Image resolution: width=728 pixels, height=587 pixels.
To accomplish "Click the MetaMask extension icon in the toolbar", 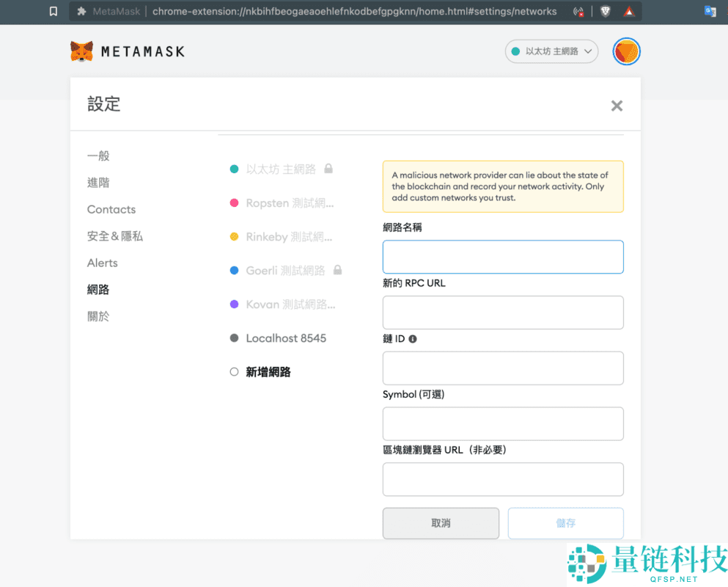I will (81, 11).
